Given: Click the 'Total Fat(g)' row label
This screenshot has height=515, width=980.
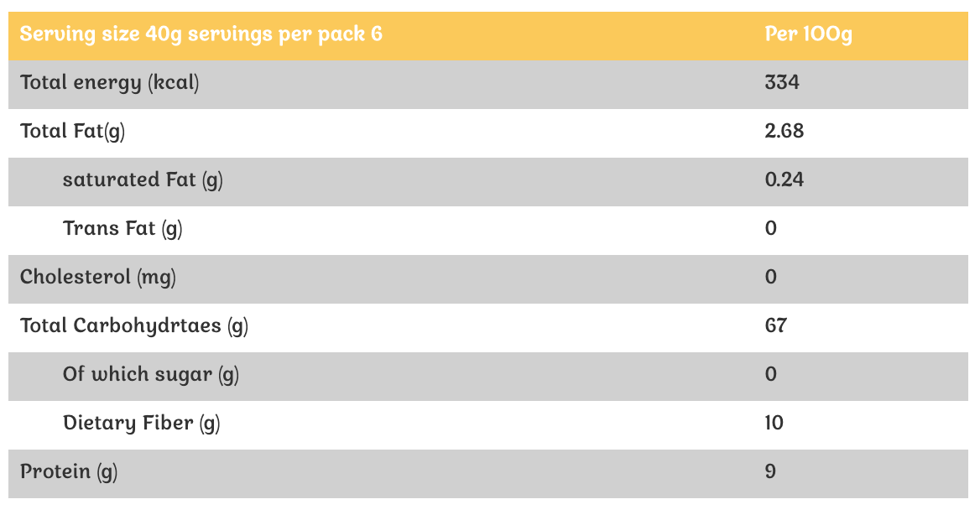Looking at the screenshot, I should coord(73,132).
